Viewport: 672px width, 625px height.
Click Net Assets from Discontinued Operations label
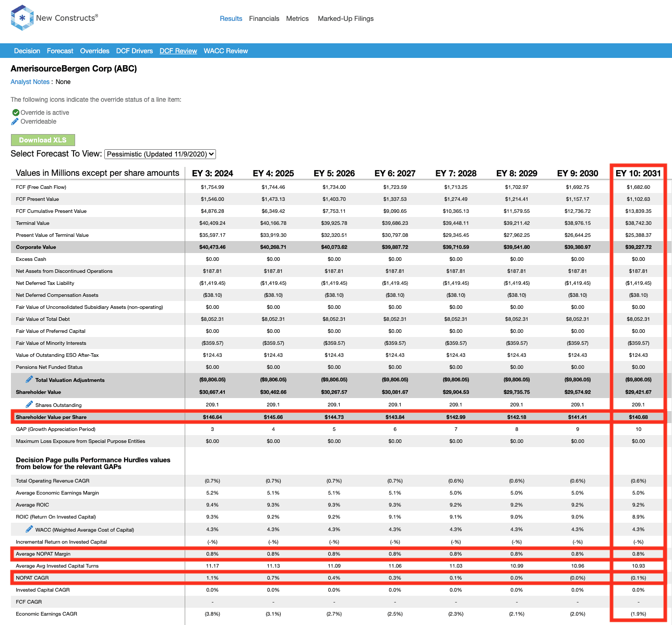pyautogui.click(x=64, y=271)
